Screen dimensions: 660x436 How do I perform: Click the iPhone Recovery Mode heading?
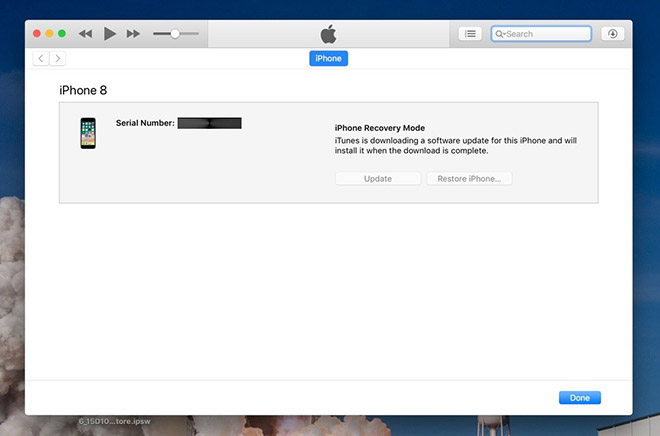(x=380, y=128)
